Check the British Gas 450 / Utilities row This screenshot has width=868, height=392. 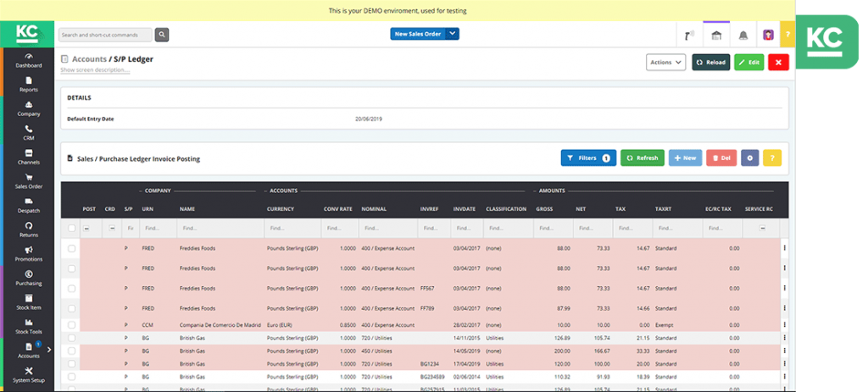click(x=71, y=351)
